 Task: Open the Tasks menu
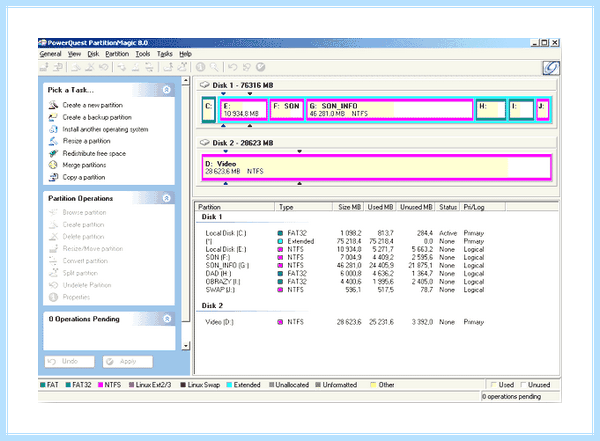click(165, 54)
